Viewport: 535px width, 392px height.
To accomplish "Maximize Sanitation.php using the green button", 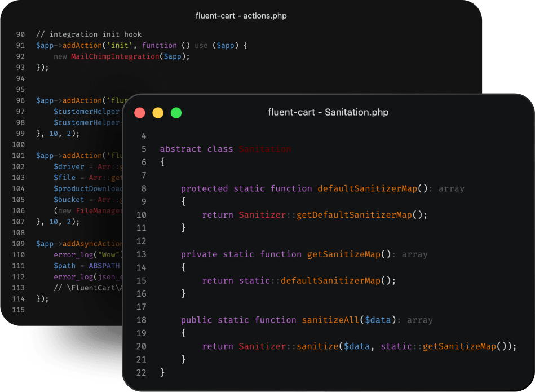I will [176, 113].
